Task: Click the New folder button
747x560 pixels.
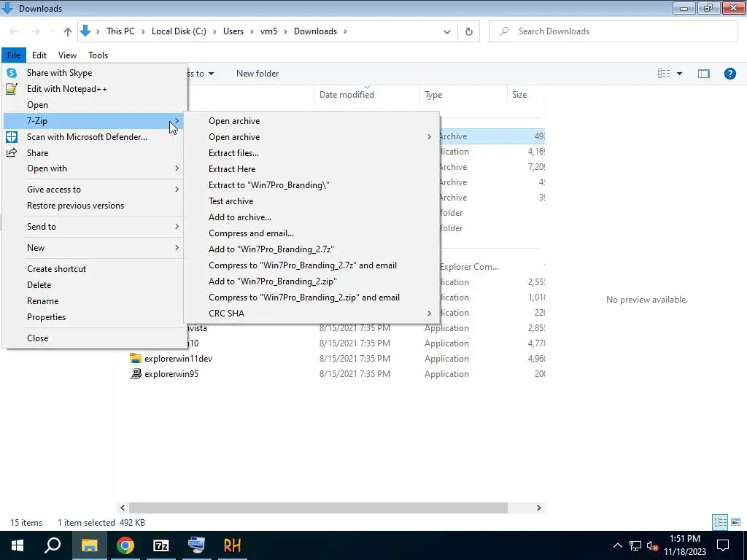Action: (258, 74)
